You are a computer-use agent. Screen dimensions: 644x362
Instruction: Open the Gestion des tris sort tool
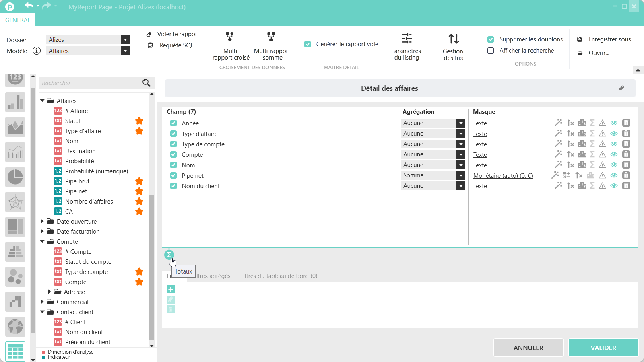[x=453, y=47]
